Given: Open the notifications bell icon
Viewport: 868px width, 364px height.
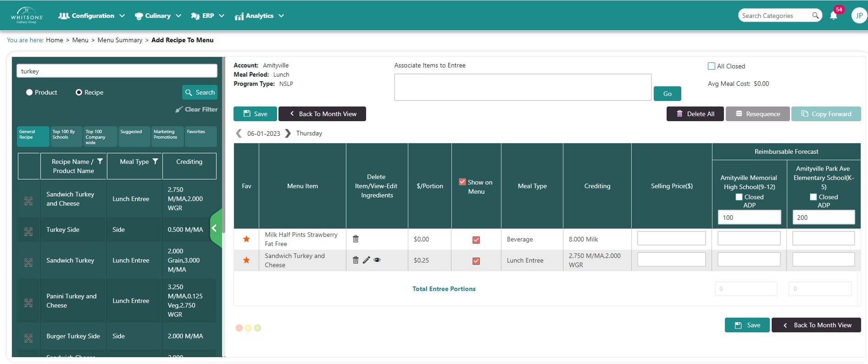Looking at the screenshot, I should (834, 16).
